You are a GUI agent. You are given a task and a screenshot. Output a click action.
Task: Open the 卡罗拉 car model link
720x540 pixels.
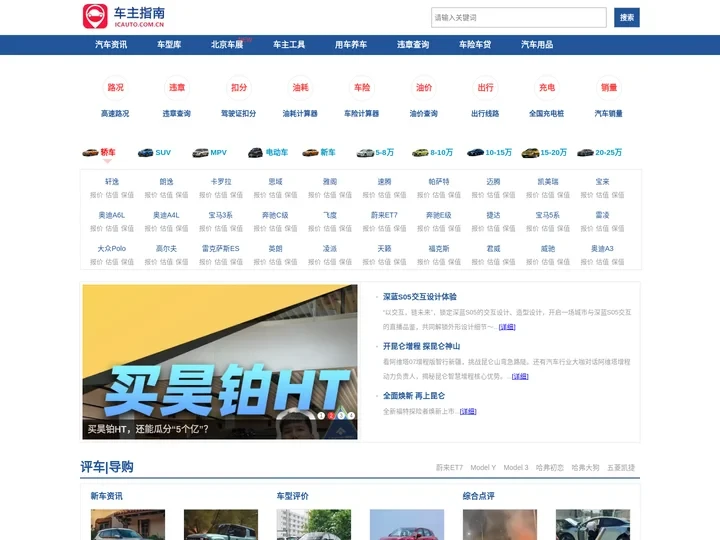pyautogui.click(x=221, y=182)
